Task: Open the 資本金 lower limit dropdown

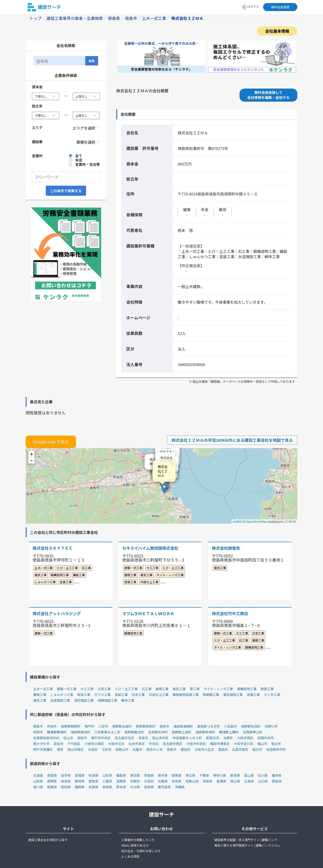Action: (x=46, y=96)
